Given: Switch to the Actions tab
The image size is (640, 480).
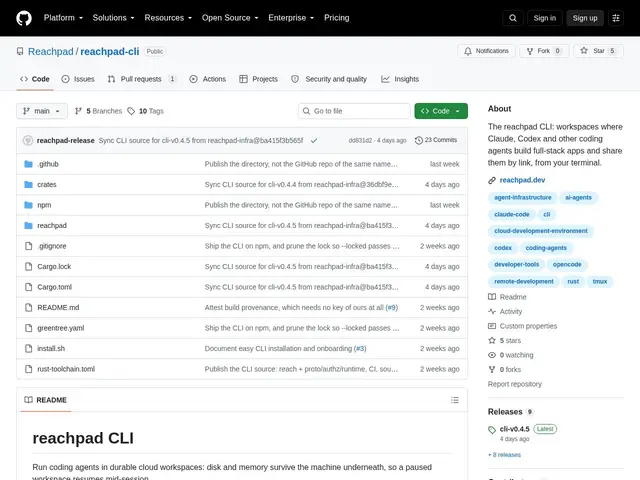Looking at the screenshot, I should (x=208, y=79).
